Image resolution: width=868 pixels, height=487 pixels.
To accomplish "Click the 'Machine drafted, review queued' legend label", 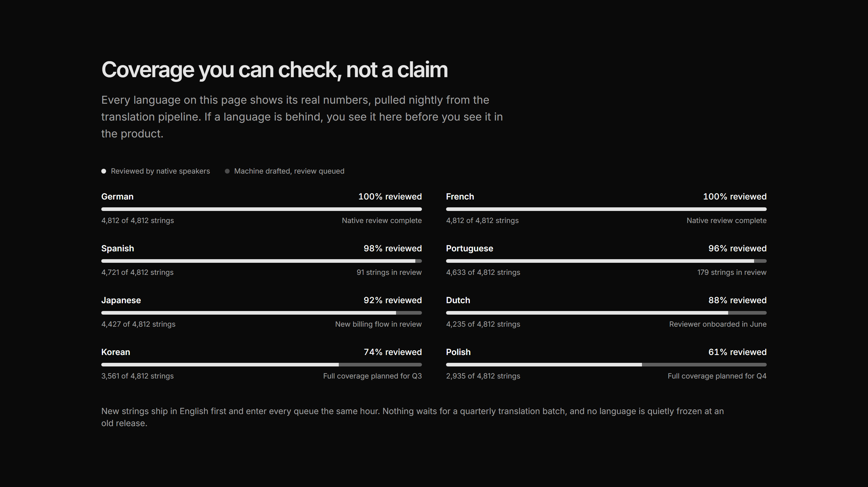I will (289, 171).
